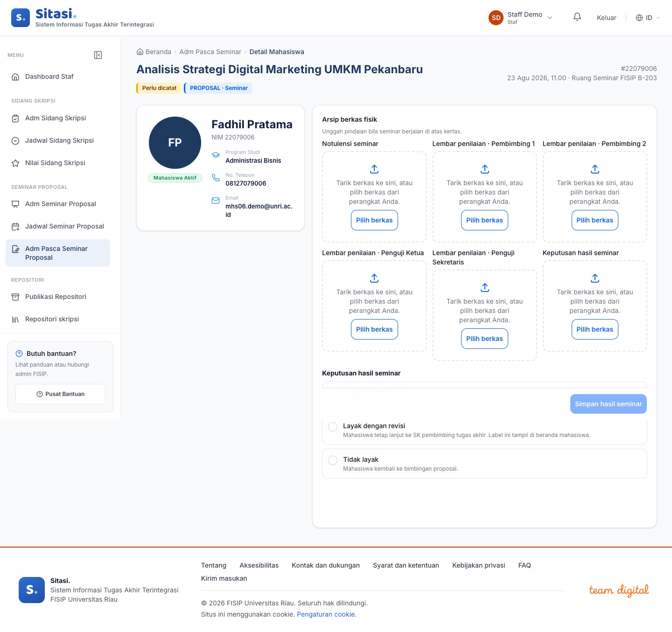Click the FP student avatar thumbnail

tap(175, 143)
